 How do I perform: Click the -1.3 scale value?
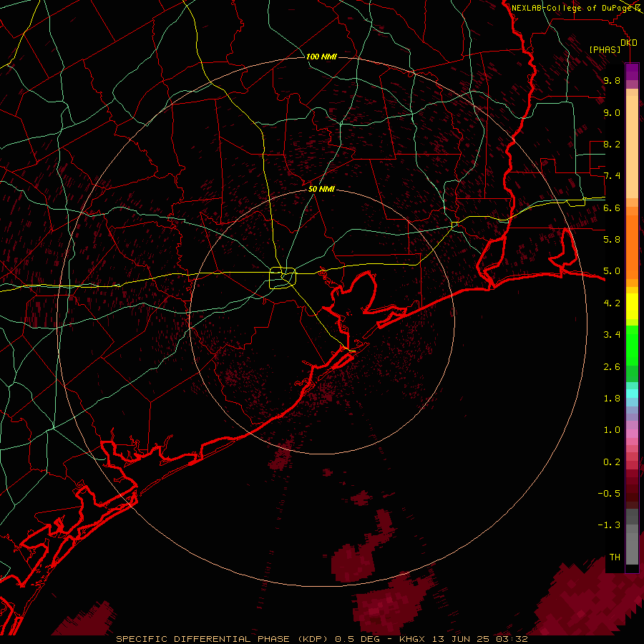(609, 525)
